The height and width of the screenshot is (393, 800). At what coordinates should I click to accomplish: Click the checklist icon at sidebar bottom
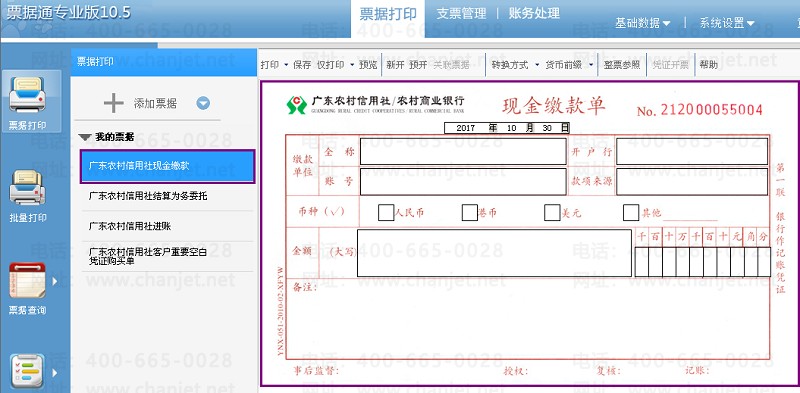point(28,371)
